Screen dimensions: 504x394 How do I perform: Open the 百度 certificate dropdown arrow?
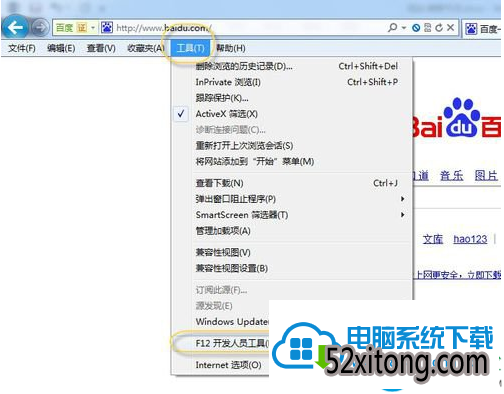pos(93,28)
